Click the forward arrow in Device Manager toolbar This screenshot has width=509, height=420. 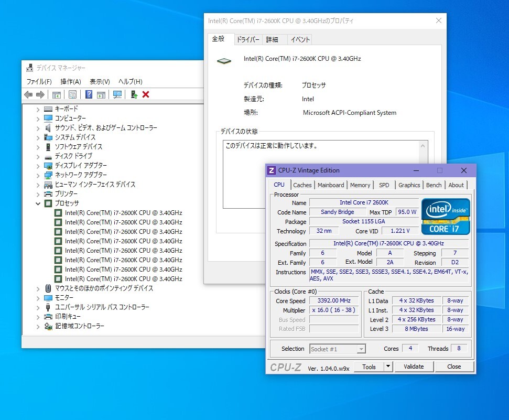point(40,94)
